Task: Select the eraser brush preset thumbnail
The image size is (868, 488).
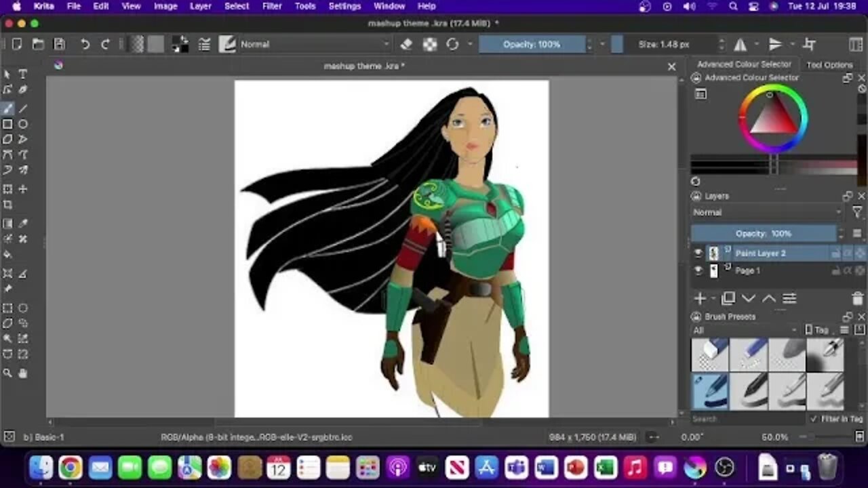Action: 709,354
